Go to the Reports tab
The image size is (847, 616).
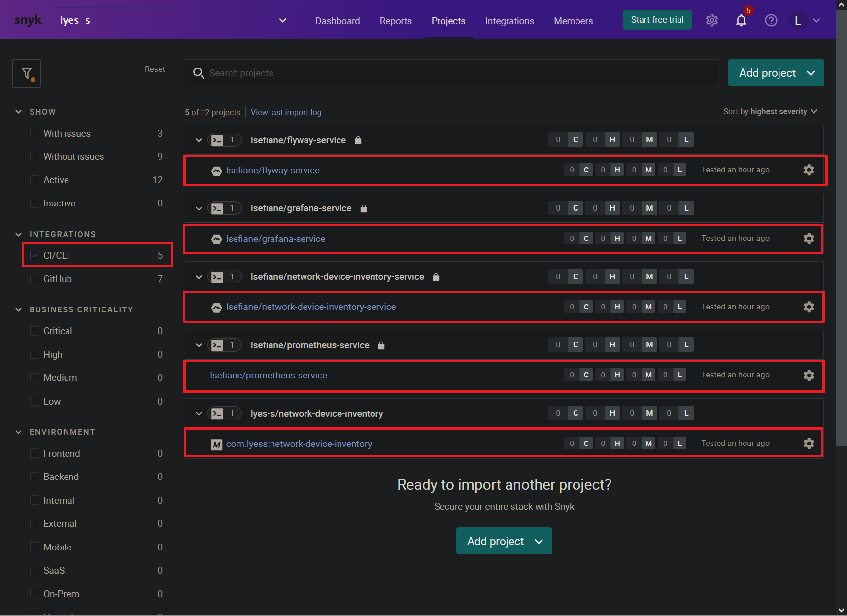[x=396, y=21]
